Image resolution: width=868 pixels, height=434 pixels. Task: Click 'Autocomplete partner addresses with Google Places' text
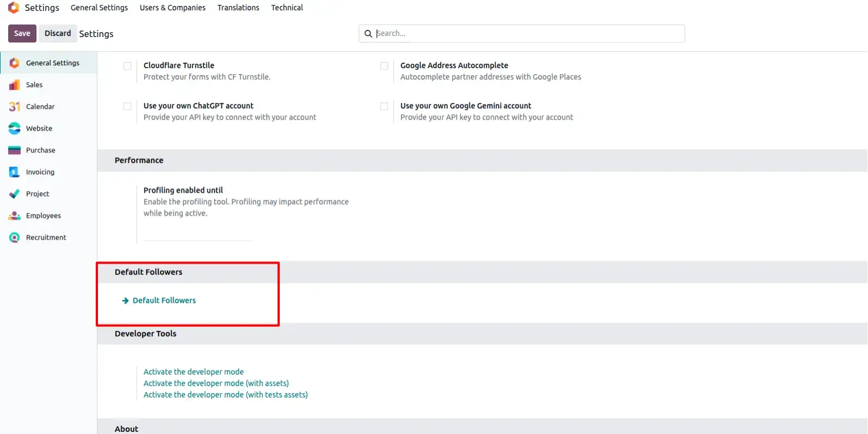click(x=491, y=77)
